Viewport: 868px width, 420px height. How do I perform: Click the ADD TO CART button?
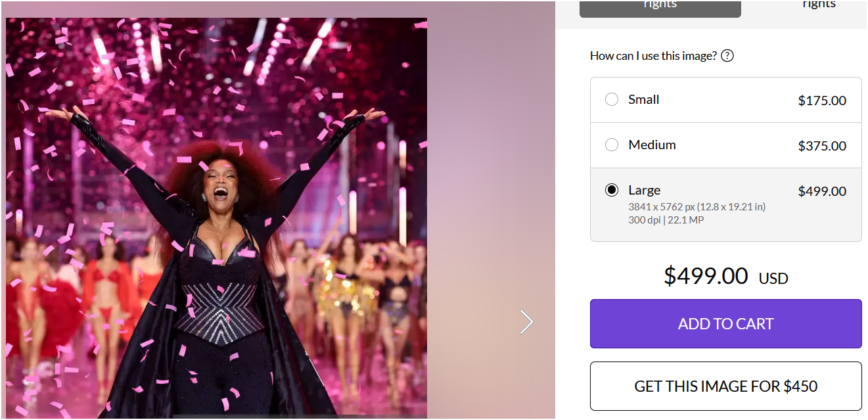click(x=725, y=323)
